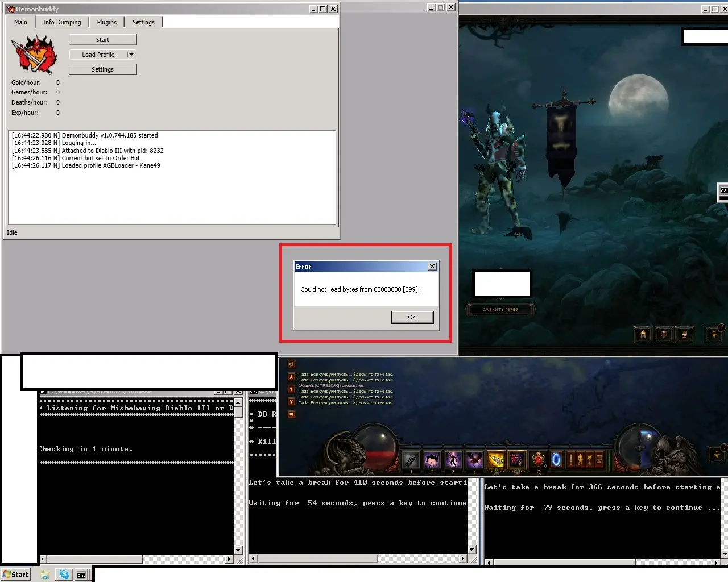Open the inventory character icon in action bar
The width and height of the screenshot is (728, 582).
click(580, 459)
